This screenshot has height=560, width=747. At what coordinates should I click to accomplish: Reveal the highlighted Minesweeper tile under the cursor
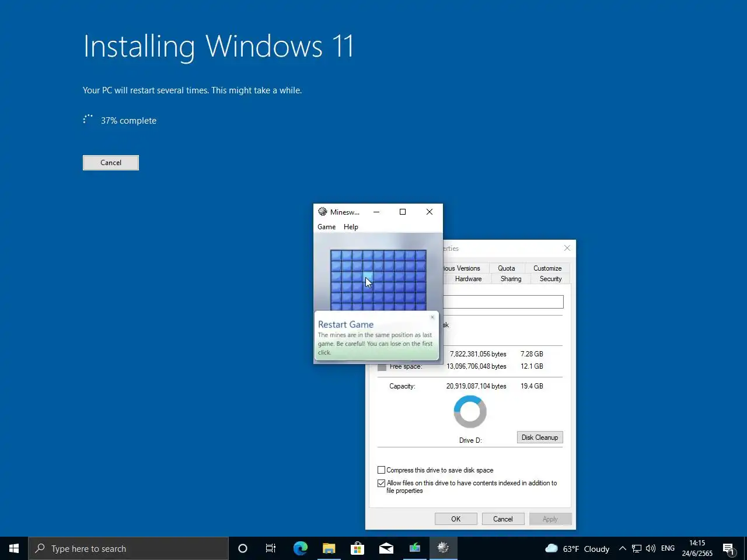point(368,276)
